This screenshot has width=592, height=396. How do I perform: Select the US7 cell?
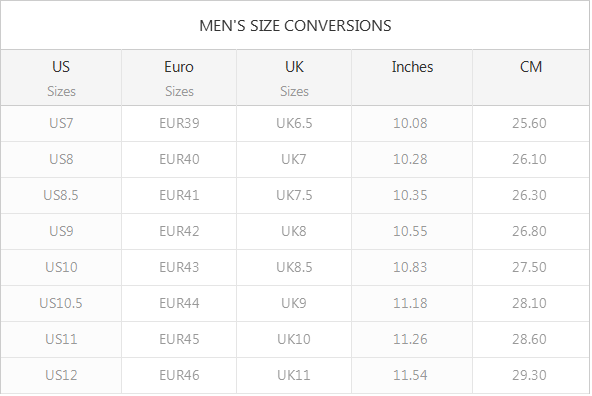coord(61,123)
